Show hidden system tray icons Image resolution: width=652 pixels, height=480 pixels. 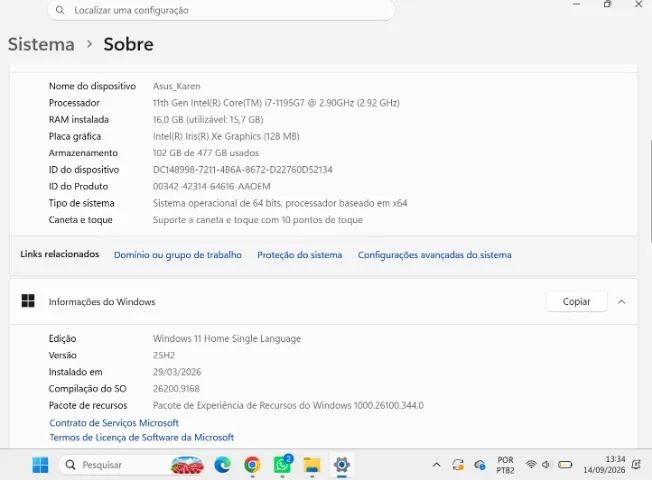click(436, 465)
